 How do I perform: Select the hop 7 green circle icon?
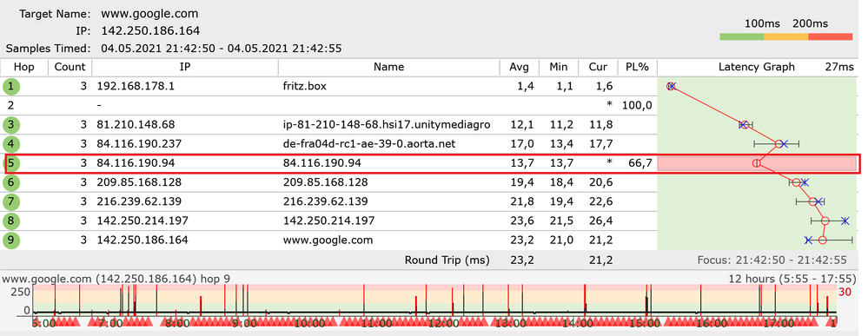pos(10,201)
